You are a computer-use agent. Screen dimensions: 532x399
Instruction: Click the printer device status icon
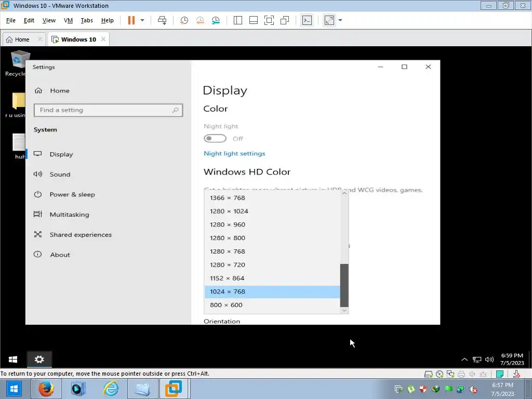click(x=461, y=374)
